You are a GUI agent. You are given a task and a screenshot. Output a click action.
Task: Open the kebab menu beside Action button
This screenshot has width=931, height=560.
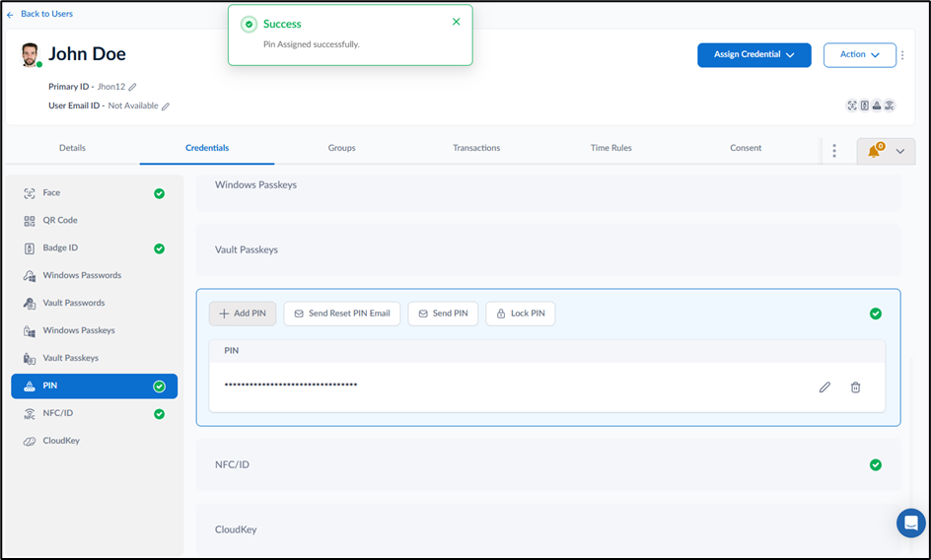902,55
